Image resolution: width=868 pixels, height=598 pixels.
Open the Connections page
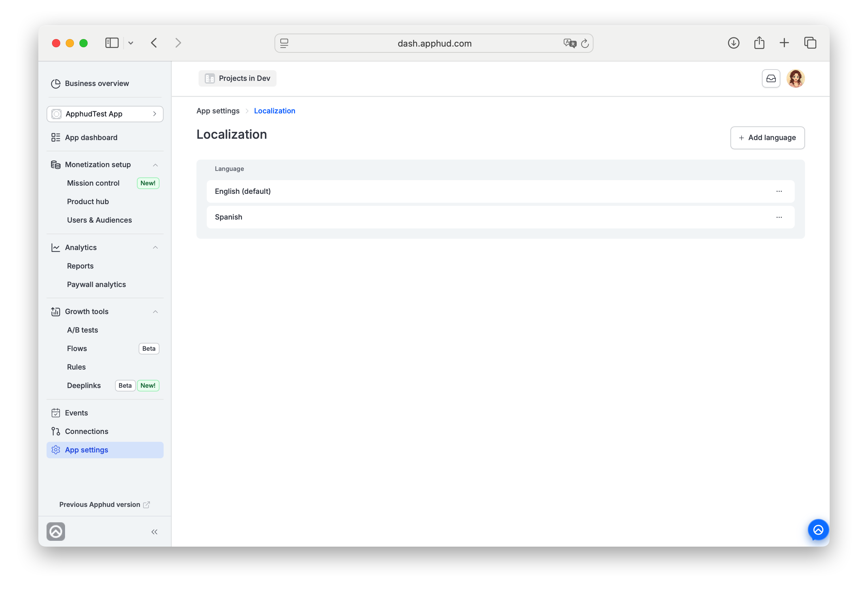point(87,432)
